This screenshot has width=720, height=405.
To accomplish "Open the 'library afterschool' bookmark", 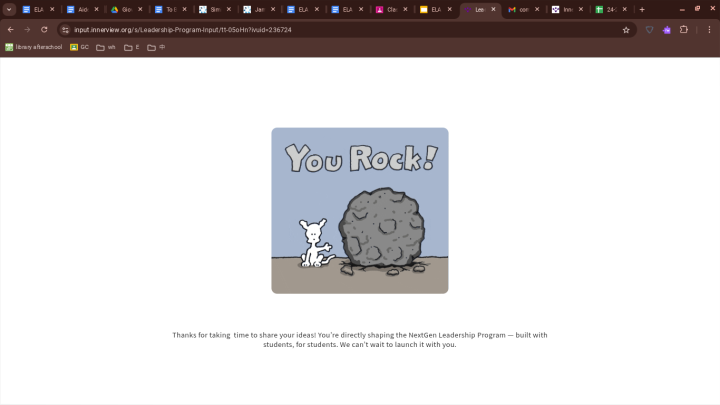I will pyautogui.click(x=34, y=47).
